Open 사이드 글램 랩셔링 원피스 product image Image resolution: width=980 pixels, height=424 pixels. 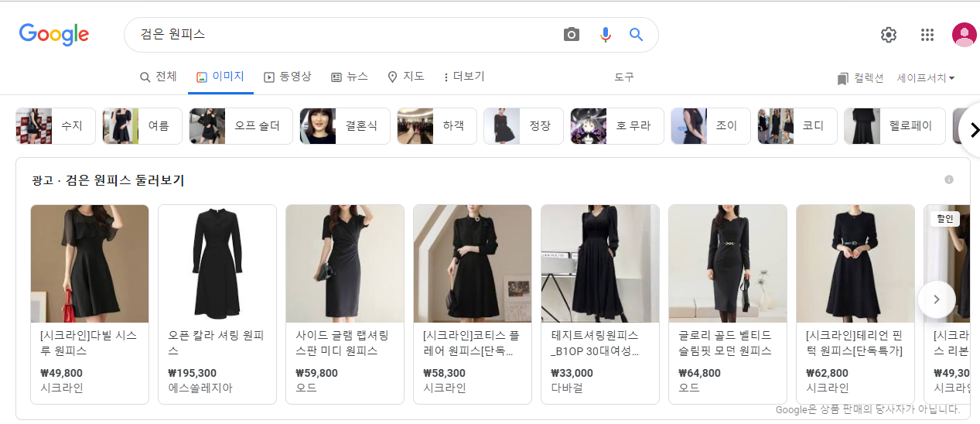(345, 264)
